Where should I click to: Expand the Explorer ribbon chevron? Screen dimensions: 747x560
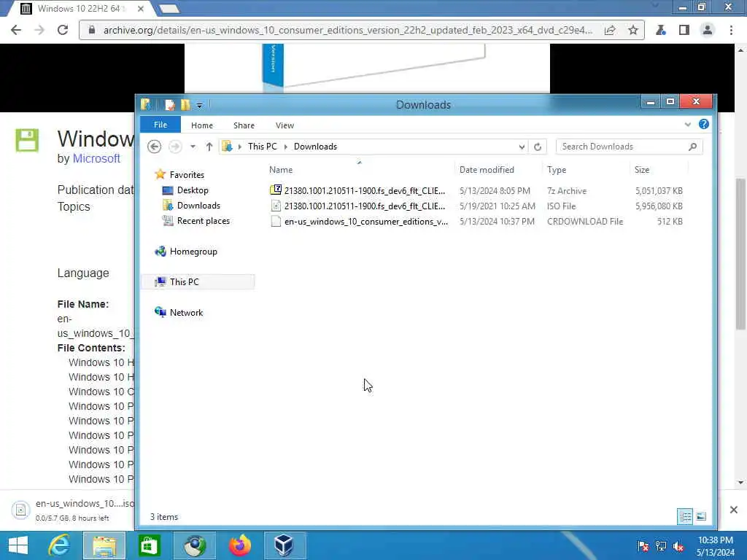[687, 125]
